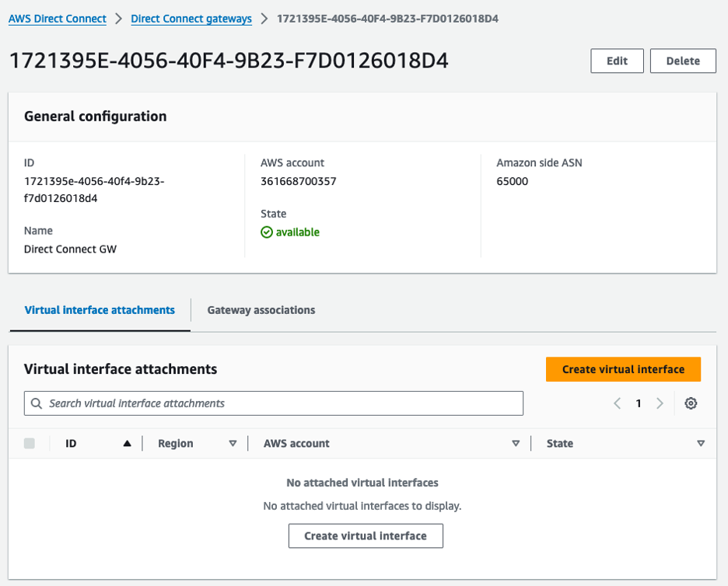Click orange Create virtual interface button

623,369
